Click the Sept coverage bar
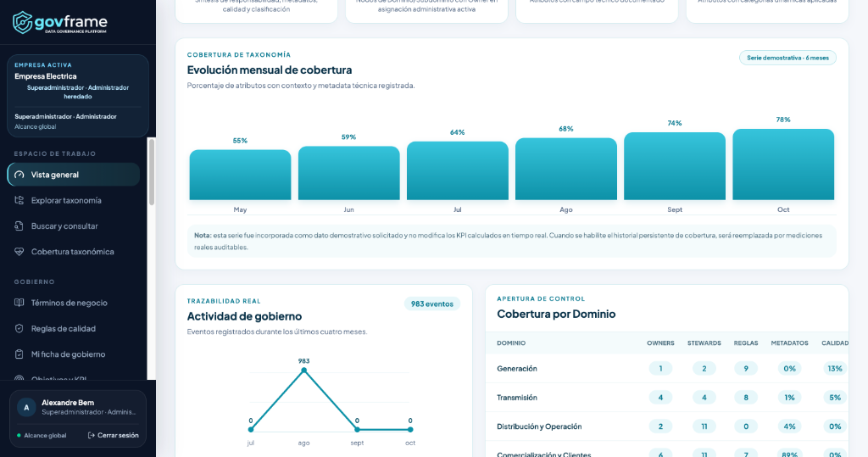The image size is (868, 457). pos(675,166)
